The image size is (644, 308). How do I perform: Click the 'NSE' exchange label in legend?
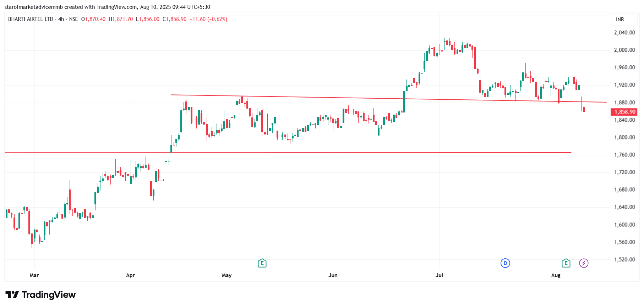pos(73,19)
